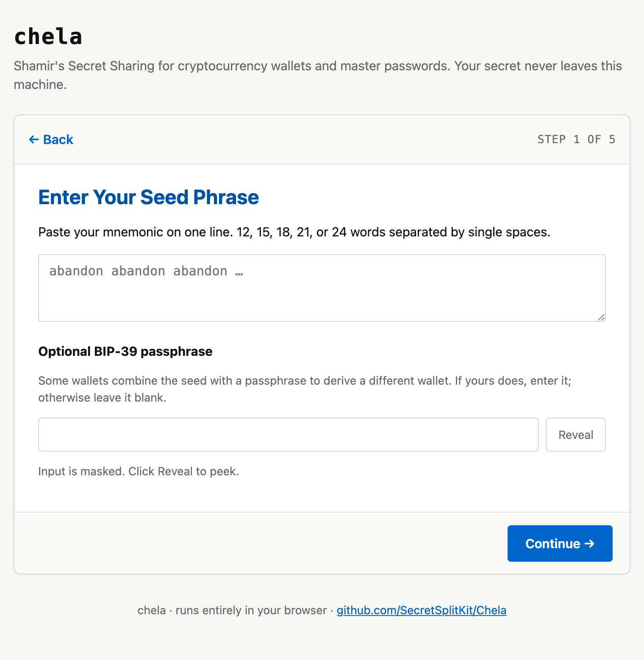Click the STEP 1 OF 5 indicator
This screenshot has height=660, width=644.
[x=576, y=139]
